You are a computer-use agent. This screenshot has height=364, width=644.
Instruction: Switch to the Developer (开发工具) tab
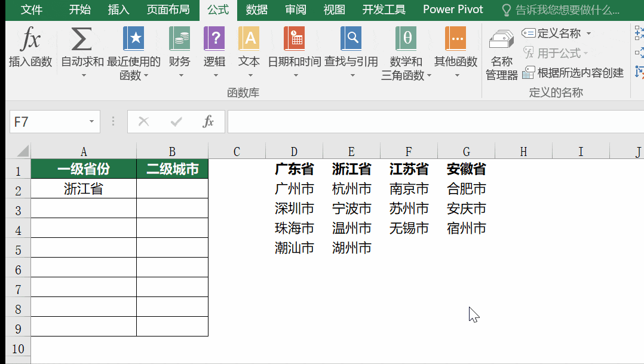pyautogui.click(x=384, y=10)
